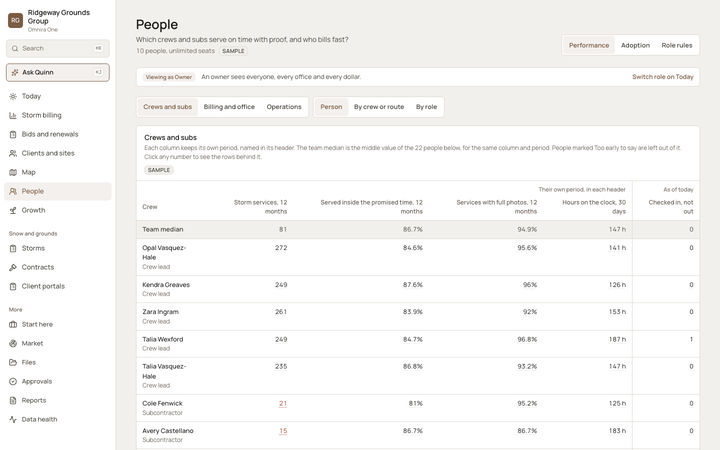Viewport: 720px width, 450px height.
Task: Switch to the Adoption tab
Action: click(635, 45)
